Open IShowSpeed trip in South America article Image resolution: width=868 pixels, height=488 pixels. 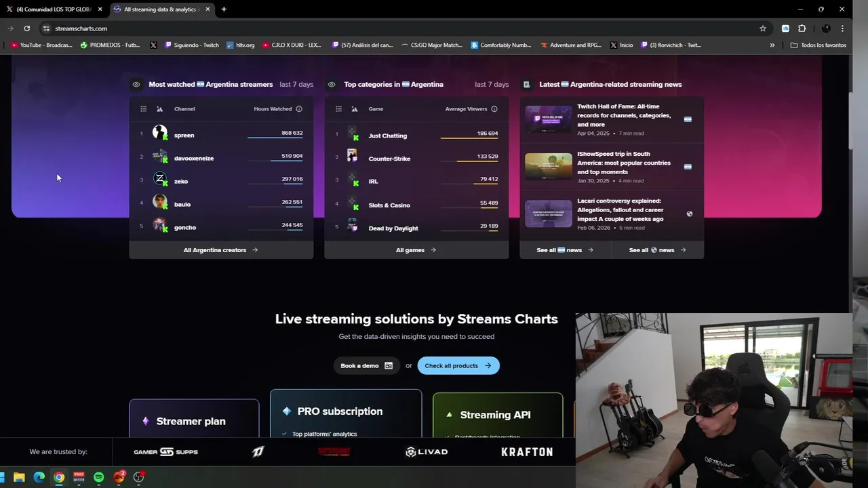(624, 163)
